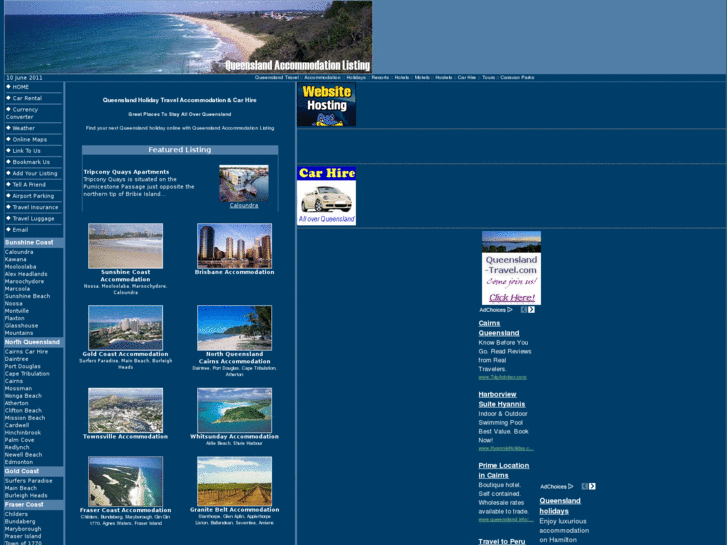This screenshot has width=727, height=545.
Task: Select Mission Beach in the sidebar
Action: click(25, 418)
